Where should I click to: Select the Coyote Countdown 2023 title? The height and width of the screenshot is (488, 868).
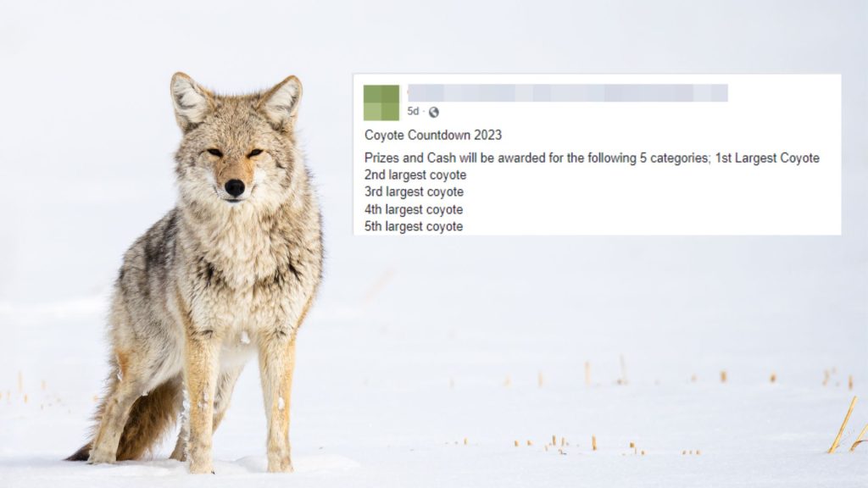coord(433,135)
